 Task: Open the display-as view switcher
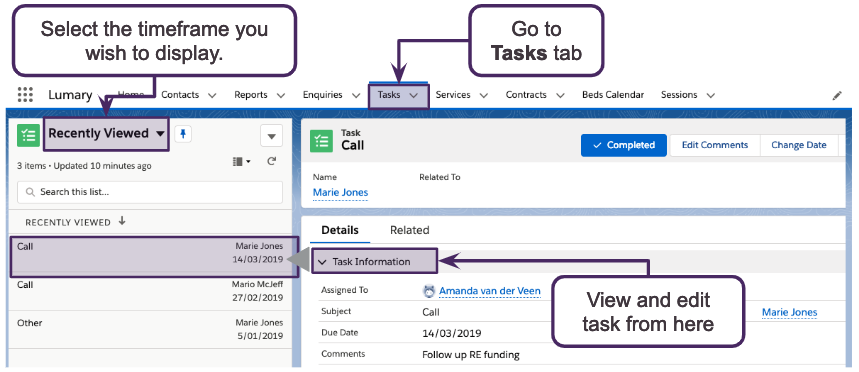[241, 162]
